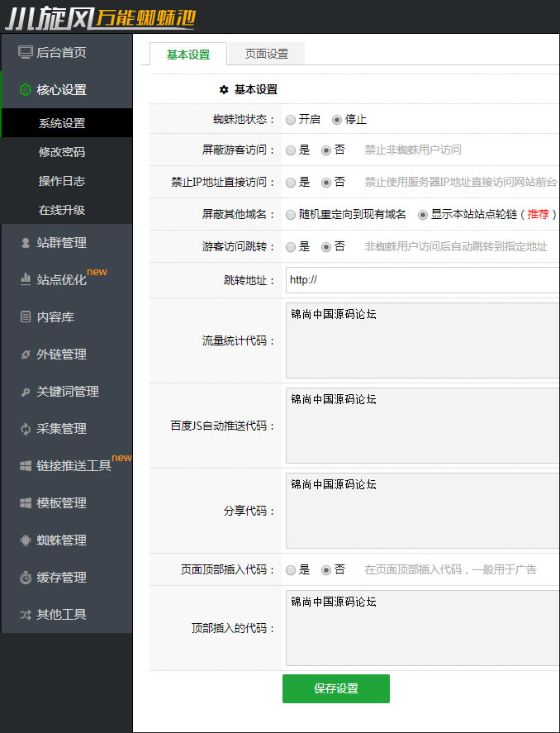Set 蜘蛛池状态 to 开启
The image size is (560, 733).
pos(291,120)
